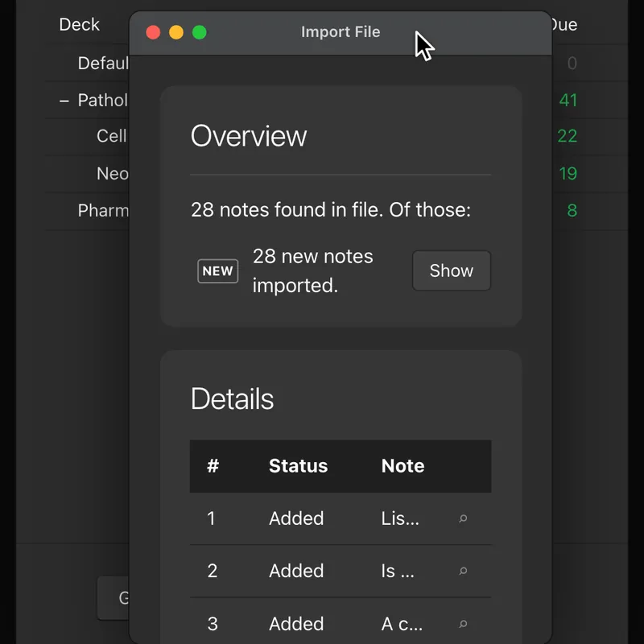Click the Status column header
This screenshot has width=644, height=644.
coord(298,466)
